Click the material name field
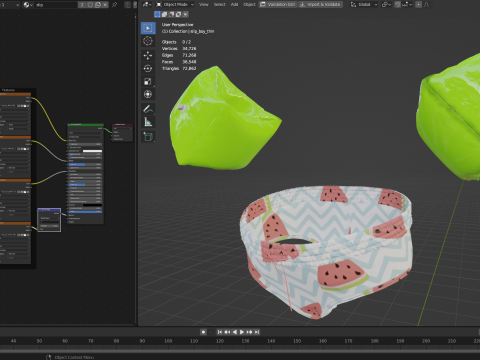The width and height of the screenshot is (480, 360). coord(56,5)
